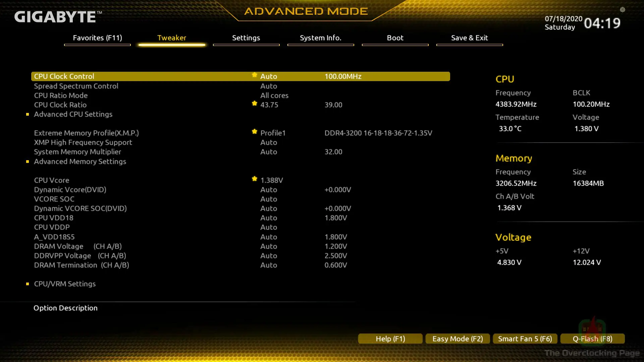Click the star icon next to CPU Vcore
The width and height of the screenshot is (644, 362).
(x=254, y=179)
